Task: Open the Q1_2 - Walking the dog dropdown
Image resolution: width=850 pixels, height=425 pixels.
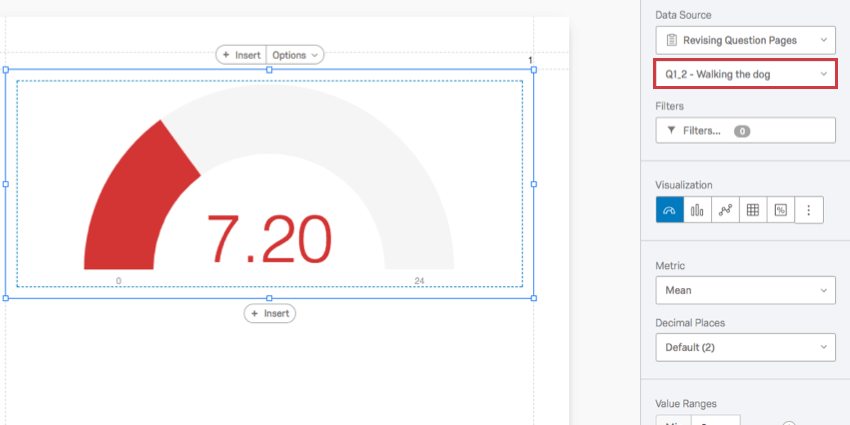Action: (745, 74)
